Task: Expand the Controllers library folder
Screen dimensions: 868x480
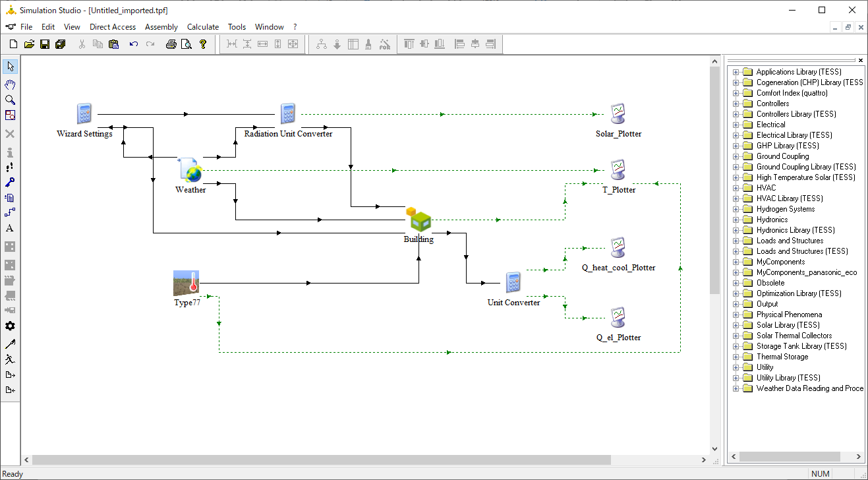Action: pos(736,104)
